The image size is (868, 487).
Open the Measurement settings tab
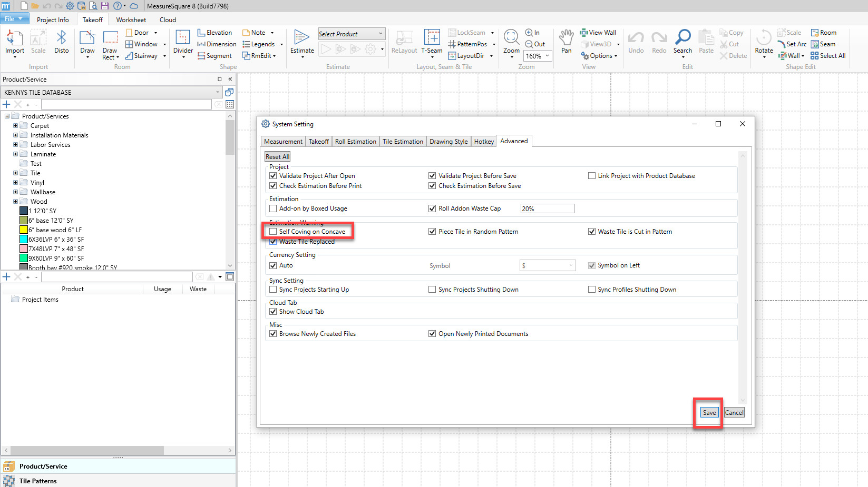tap(284, 142)
